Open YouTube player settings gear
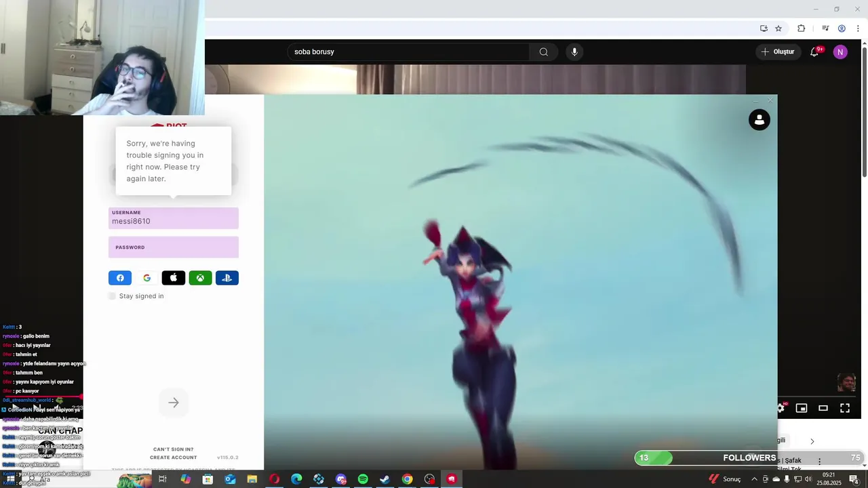The width and height of the screenshot is (868, 488). pos(781,408)
